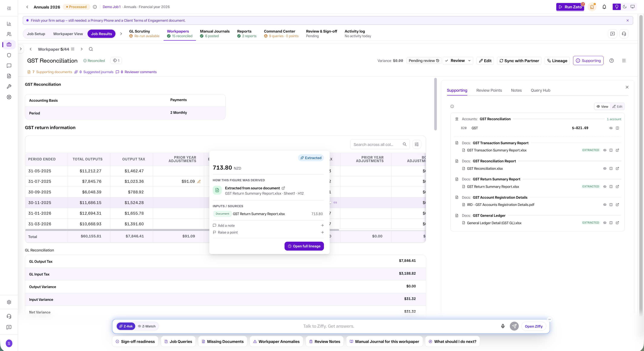Go to next workpaper chevron
644x351 pixels.
coord(82,49)
